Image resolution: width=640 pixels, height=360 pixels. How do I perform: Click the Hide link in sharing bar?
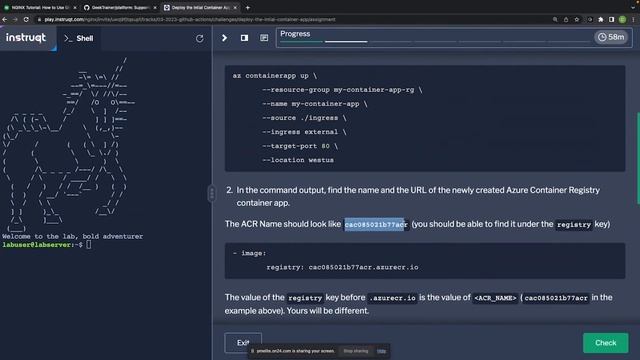pyautogui.click(x=381, y=351)
